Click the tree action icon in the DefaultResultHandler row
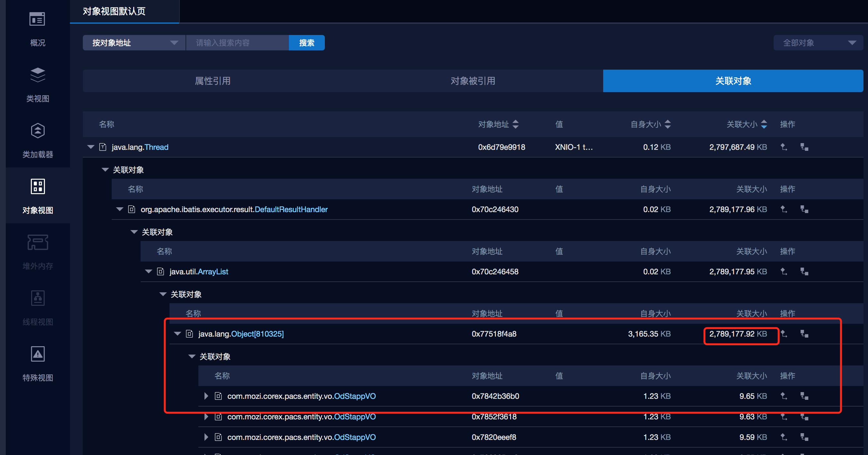The image size is (868, 455). (804, 209)
